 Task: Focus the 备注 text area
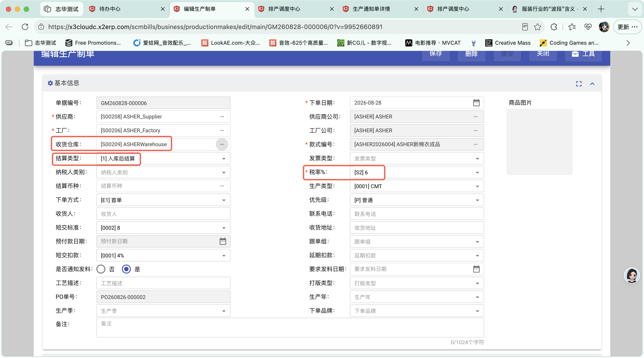(290, 328)
